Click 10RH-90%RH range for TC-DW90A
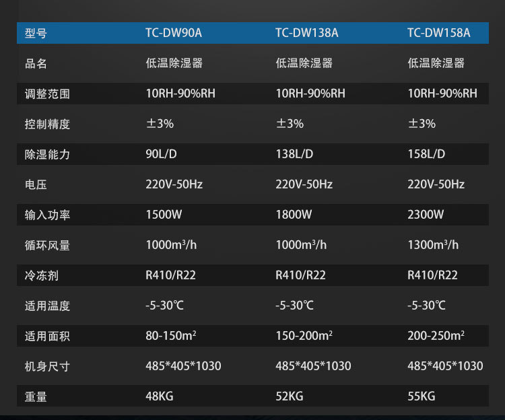 coord(180,94)
